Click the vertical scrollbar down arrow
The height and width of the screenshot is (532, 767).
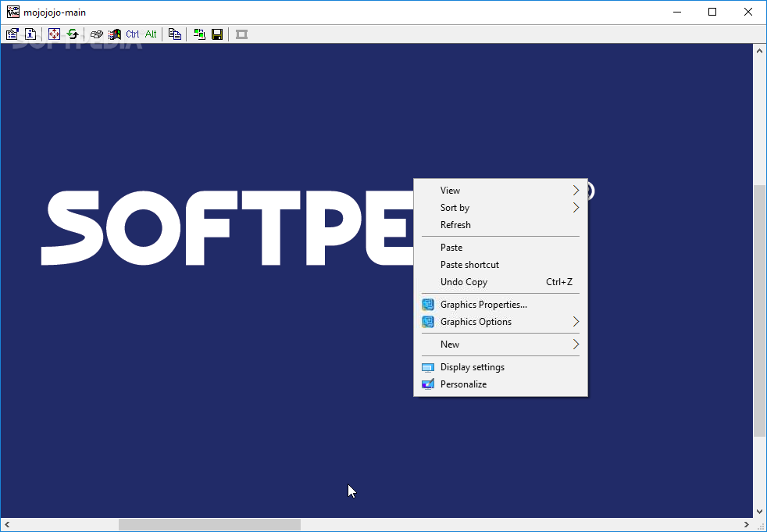pyautogui.click(x=759, y=512)
